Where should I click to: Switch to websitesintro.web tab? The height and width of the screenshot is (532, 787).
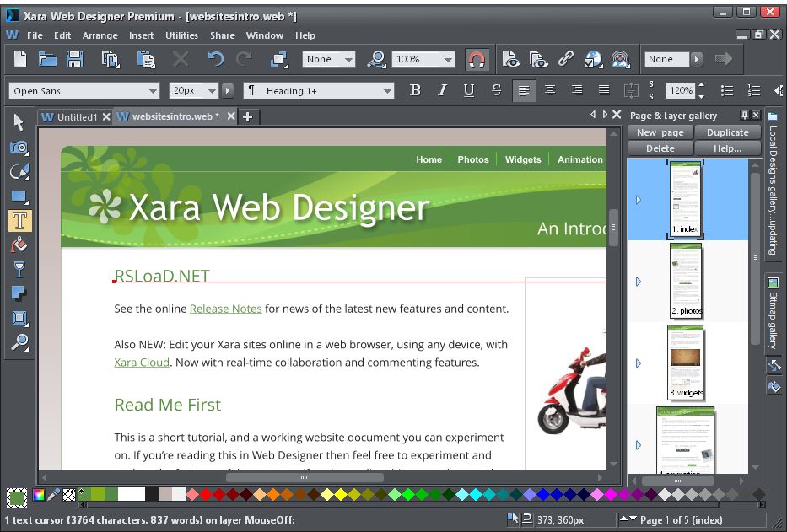pyautogui.click(x=175, y=116)
